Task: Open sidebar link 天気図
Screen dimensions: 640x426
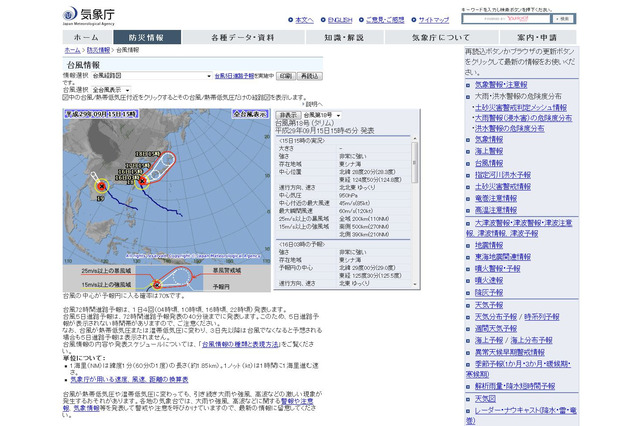Action: click(x=485, y=399)
